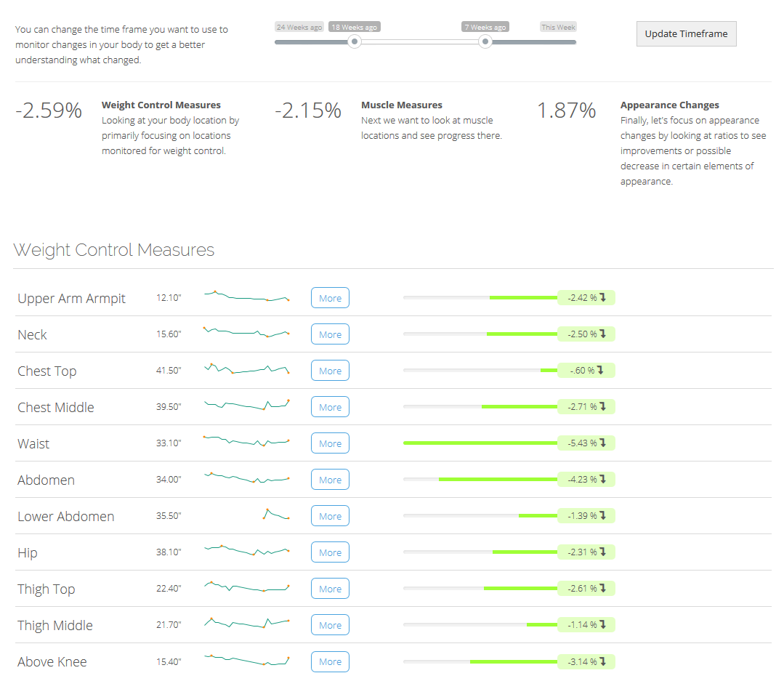The width and height of the screenshot is (784, 689).
Task: Click the Chest Top sparkline chart
Action: 247,369
